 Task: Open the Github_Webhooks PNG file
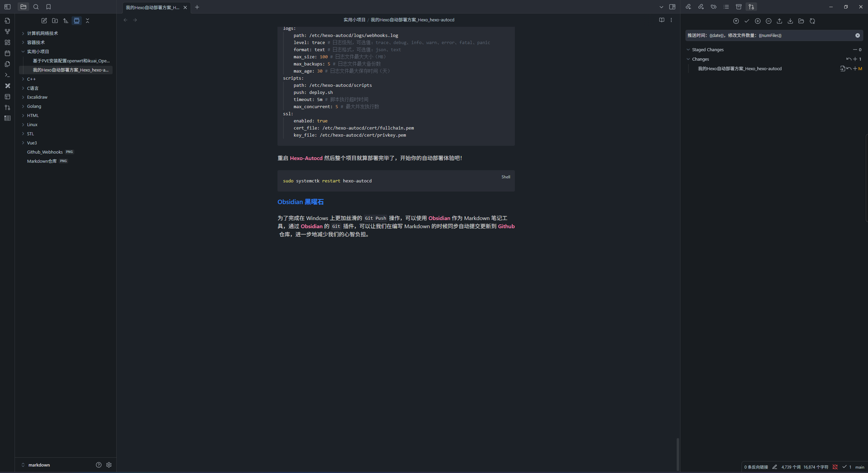45,152
